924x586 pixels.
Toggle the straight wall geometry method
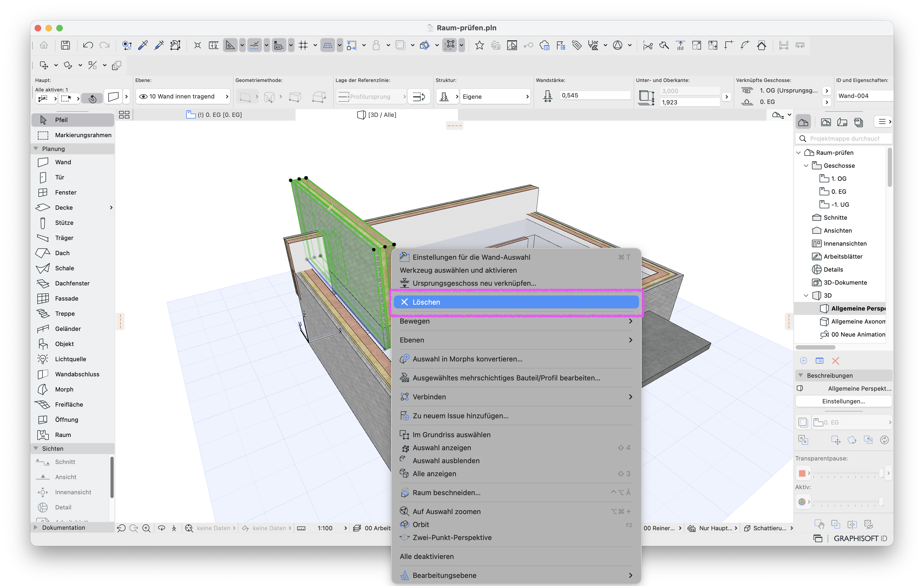[245, 97]
